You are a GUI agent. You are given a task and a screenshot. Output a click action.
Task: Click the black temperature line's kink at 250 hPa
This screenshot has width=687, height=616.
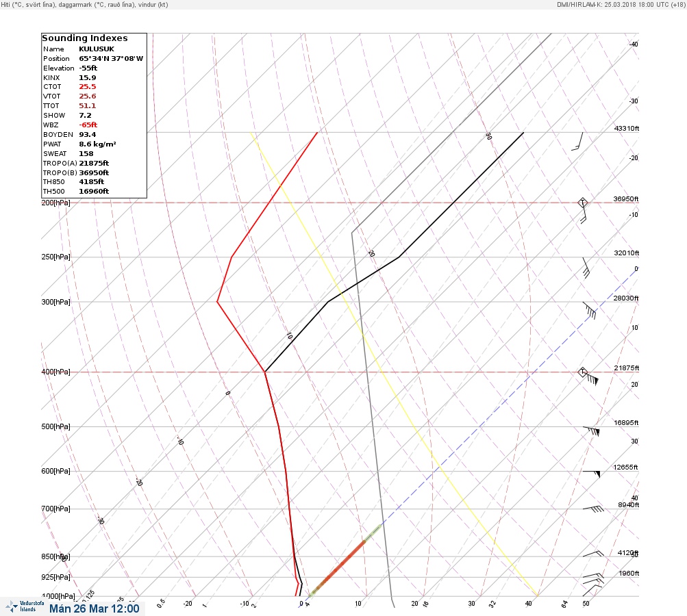tap(399, 257)
